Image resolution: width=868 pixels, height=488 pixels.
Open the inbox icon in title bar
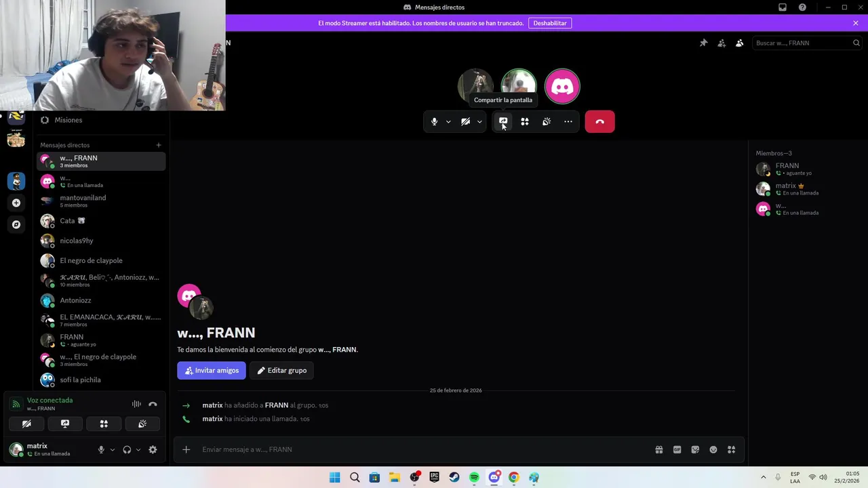(783, 7)
